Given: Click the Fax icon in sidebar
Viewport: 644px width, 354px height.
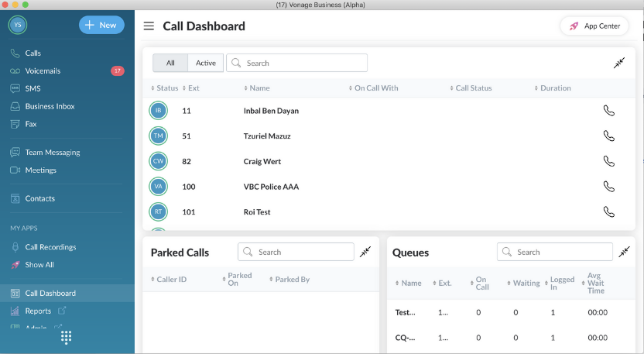Looking at the screenshot, I should (15, 124).
